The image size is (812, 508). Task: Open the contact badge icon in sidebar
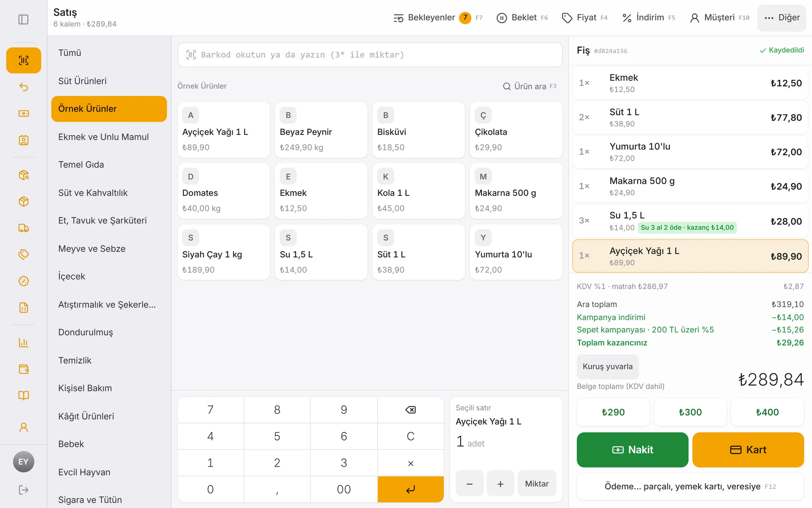(x=24, y=140)
